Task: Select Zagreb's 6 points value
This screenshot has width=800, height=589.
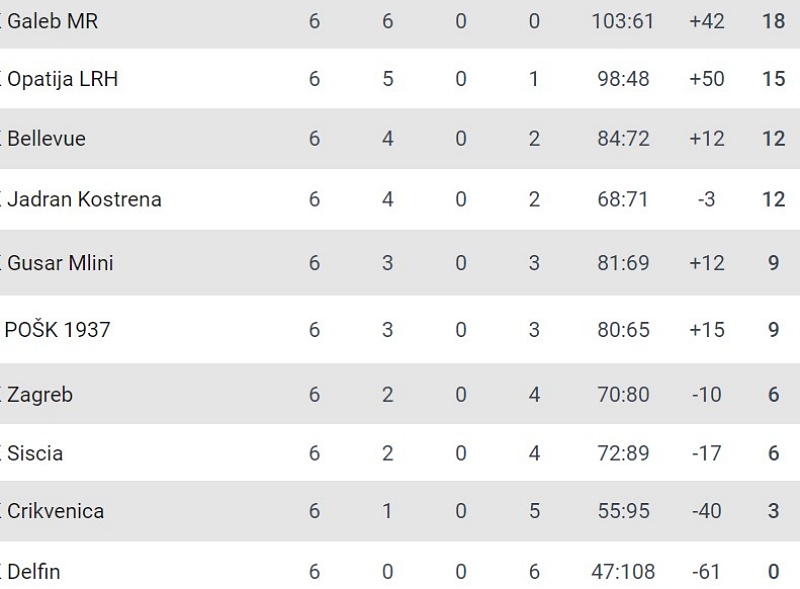Action: (773, 395)
